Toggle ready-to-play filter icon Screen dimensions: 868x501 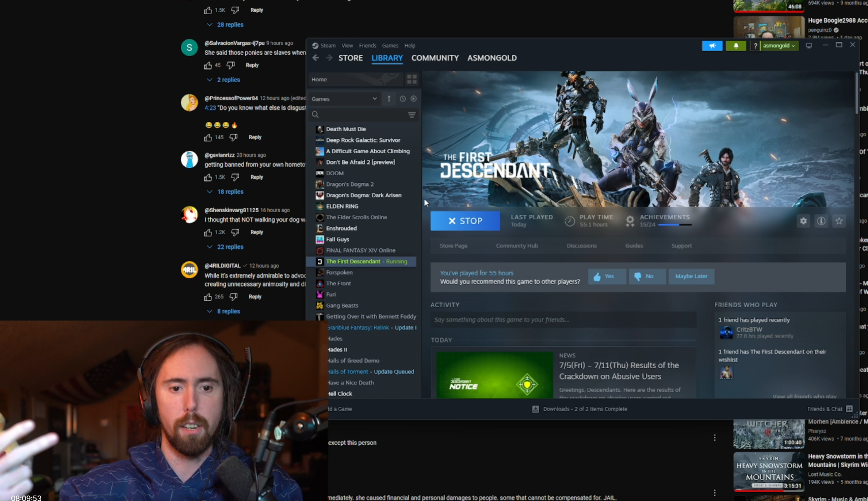point(413,99)
